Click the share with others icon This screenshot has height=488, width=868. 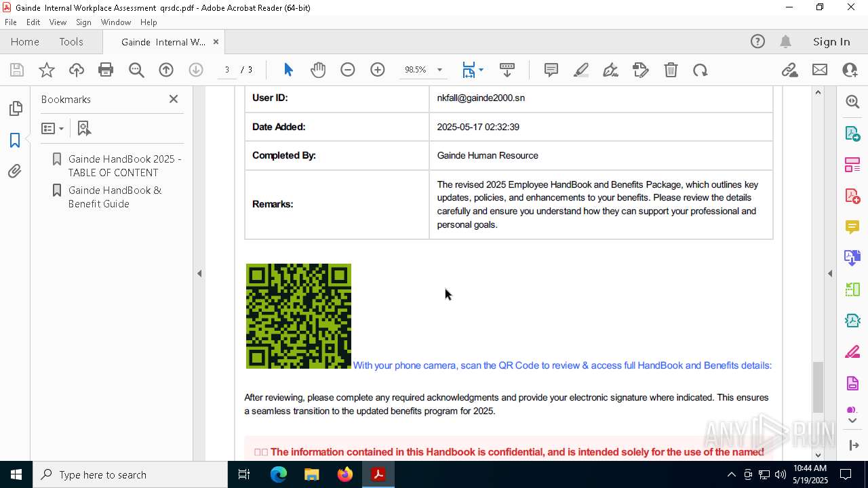coord(850,70)
